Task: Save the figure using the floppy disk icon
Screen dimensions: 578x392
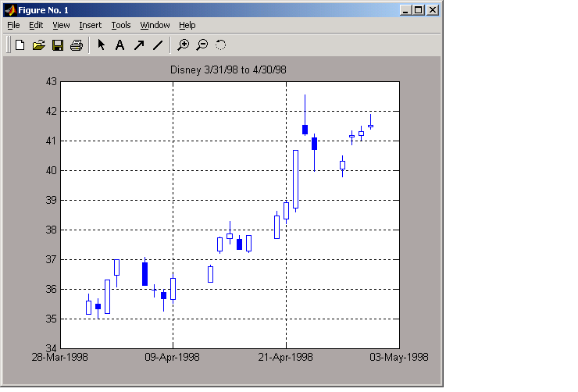Action: (58, 45)
